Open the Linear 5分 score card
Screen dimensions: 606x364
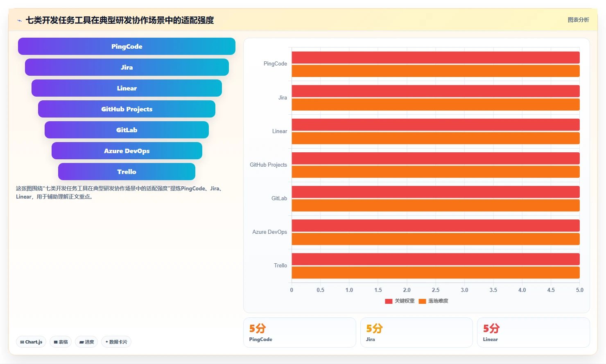533,332
